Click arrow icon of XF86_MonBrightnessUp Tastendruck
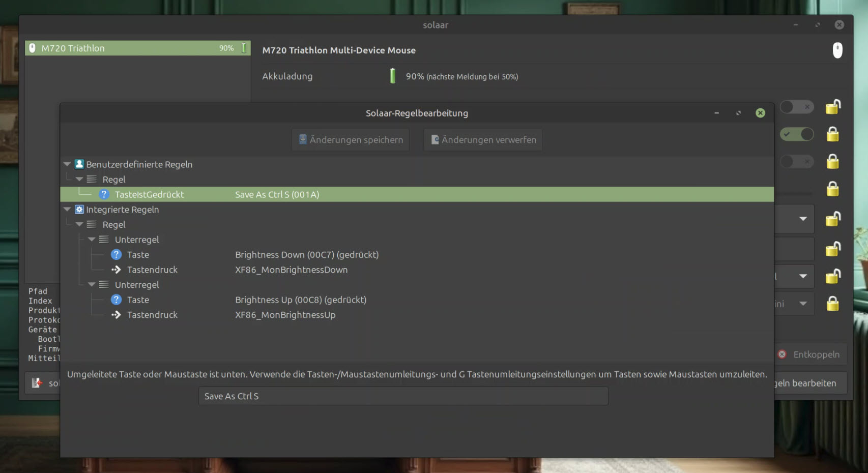Viewport: 868px width, 473px height. 116,315
